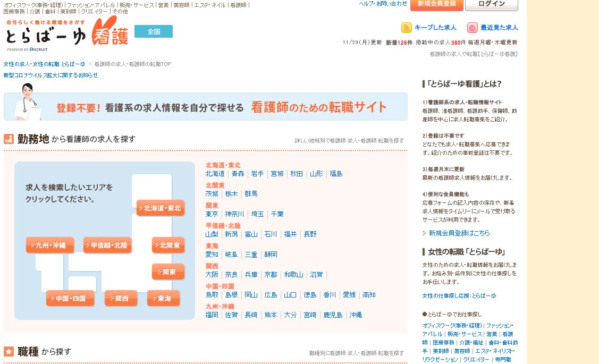Open the 神奈川 prefecture link
Screen dimensions: 599x364
(234, 214)
